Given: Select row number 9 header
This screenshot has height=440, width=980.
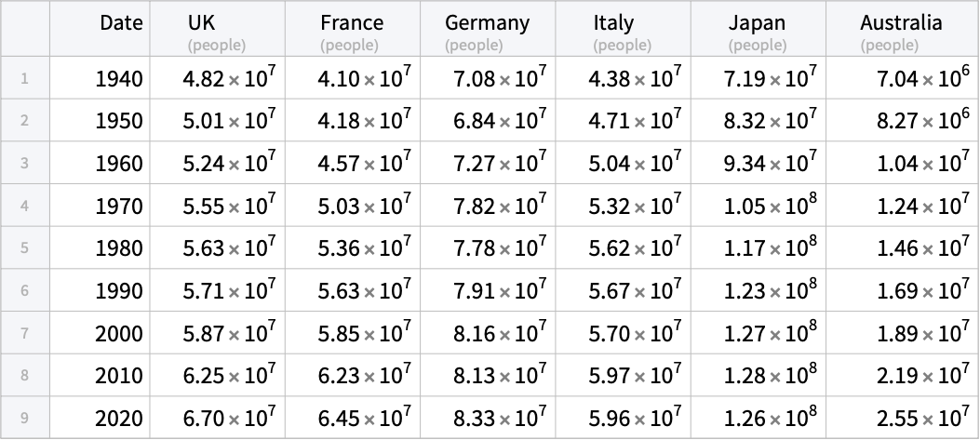Looking at the screenshot, I should point(25,418).
